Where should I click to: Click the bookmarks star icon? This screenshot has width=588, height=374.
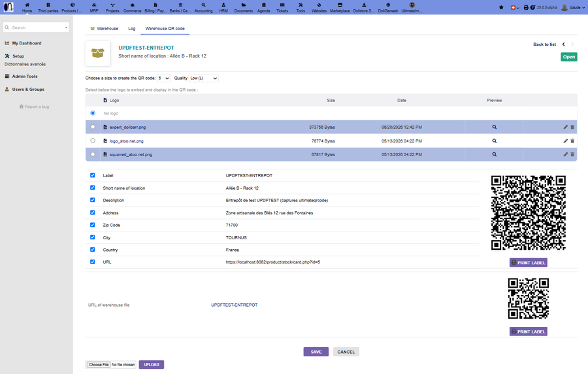[501, 7]
